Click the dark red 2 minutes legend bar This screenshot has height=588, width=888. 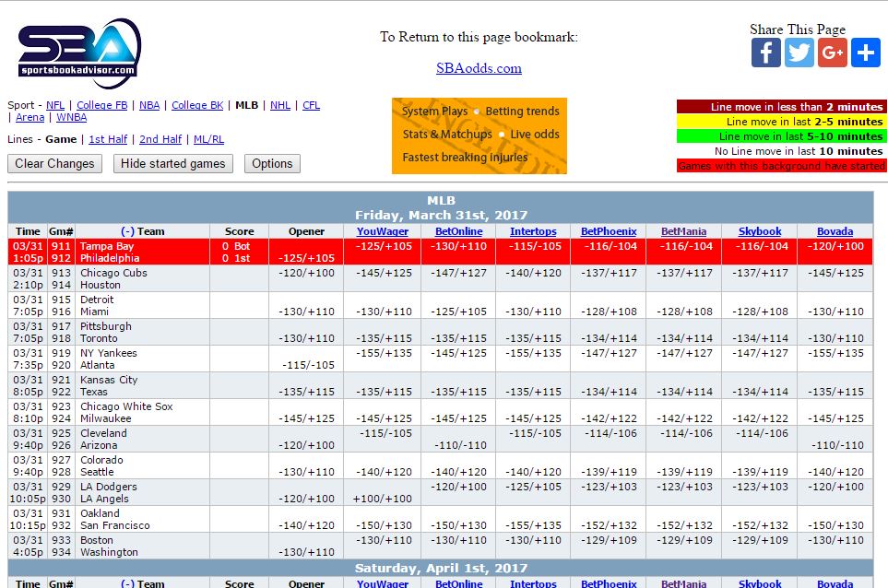coord(782,106)
